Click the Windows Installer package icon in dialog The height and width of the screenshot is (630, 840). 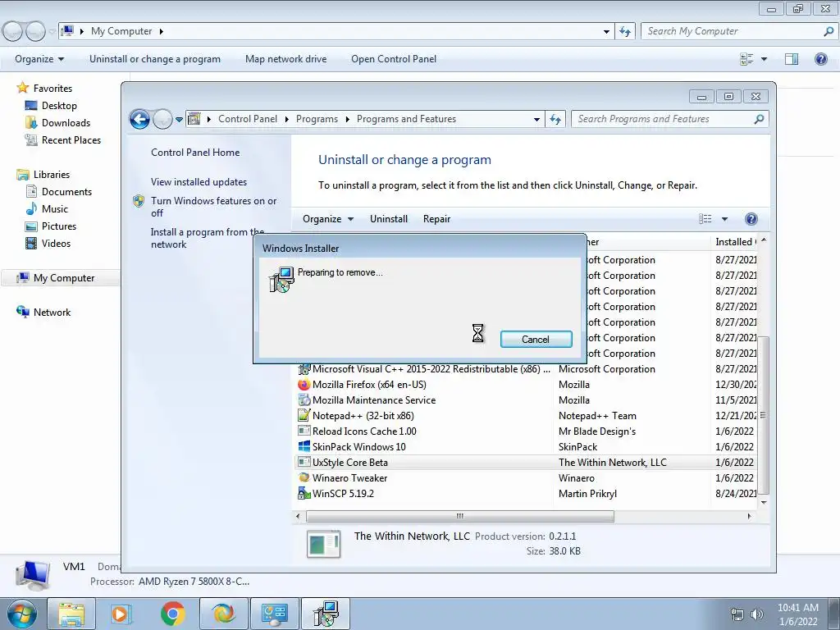coord(281,279)
